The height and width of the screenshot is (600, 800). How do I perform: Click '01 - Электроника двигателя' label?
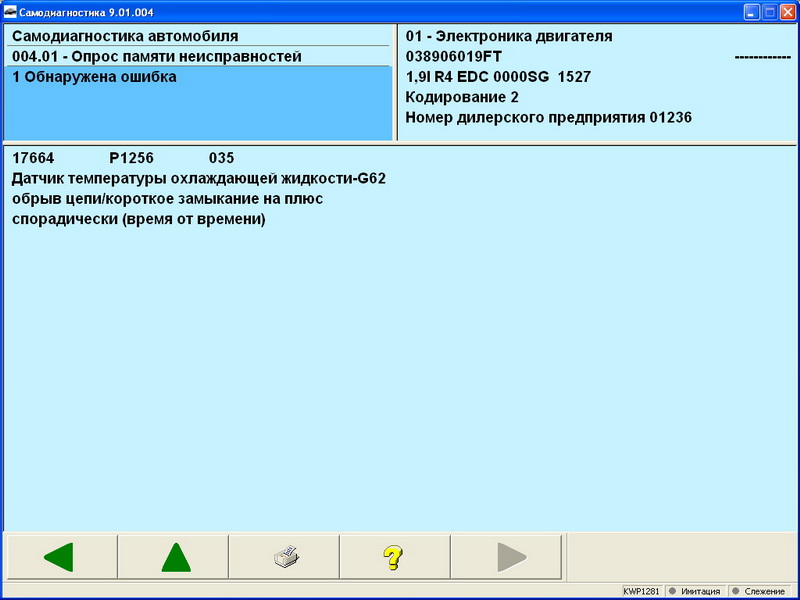pyautogui.click(x=509, y=36)
